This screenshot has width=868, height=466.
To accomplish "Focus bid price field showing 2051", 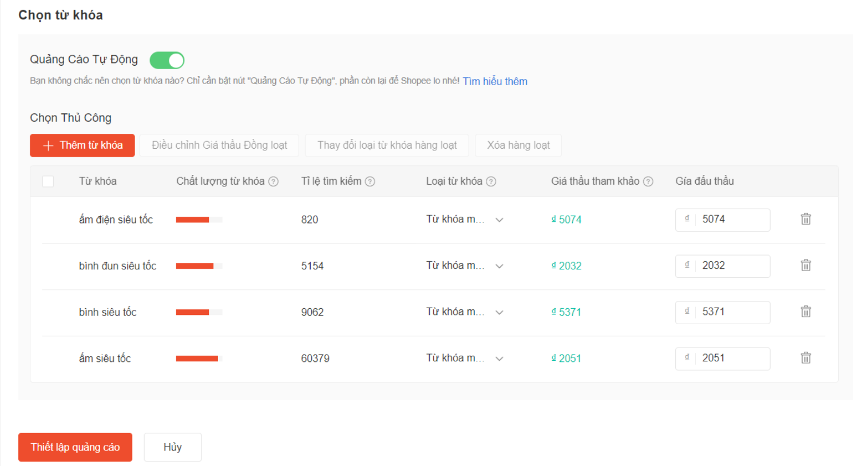I will tap(723, 359).
